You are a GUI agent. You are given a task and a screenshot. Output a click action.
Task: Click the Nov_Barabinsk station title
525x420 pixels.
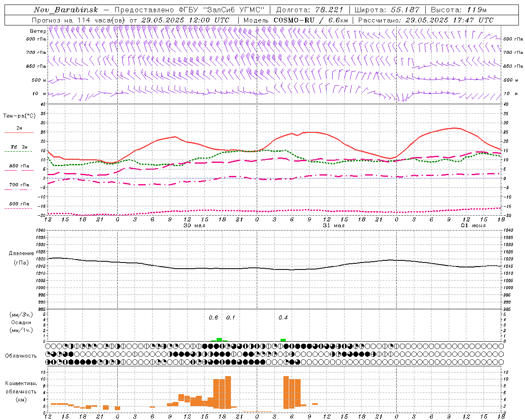66,10
